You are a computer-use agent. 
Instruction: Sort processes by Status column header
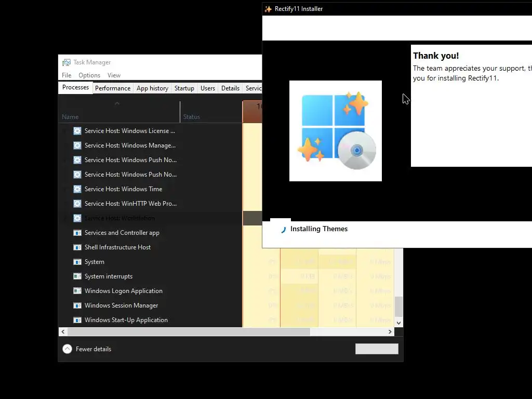coord(211,112)
